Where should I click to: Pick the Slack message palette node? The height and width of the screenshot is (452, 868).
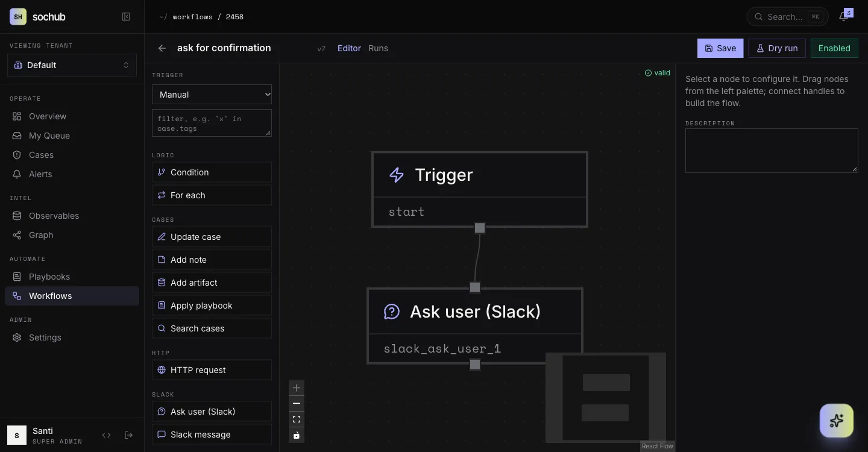click(212, 435)
